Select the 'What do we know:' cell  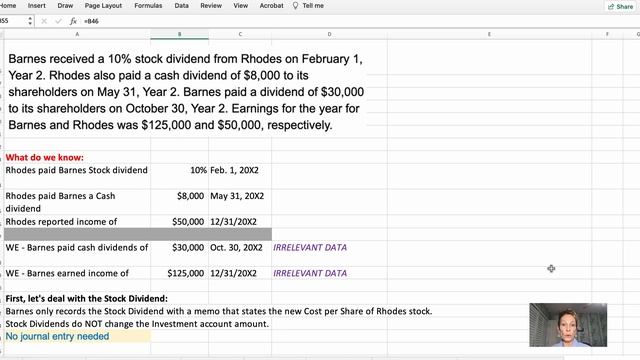[77, 158]
